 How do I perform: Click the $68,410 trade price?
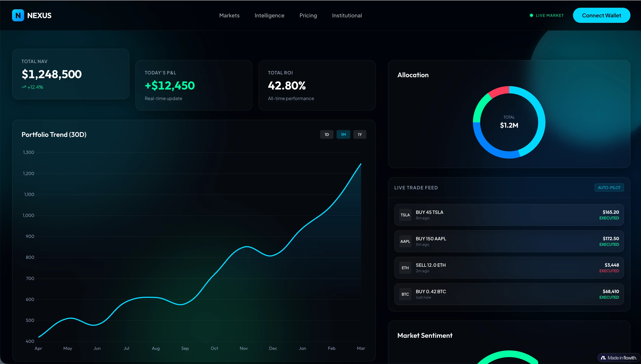611,292
